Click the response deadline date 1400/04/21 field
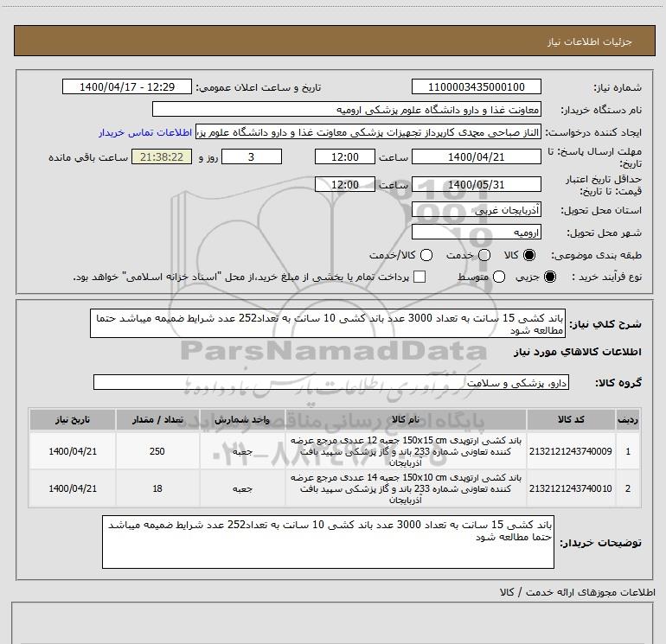The width and height of the screenshot is (666, 644). [477, 157]
